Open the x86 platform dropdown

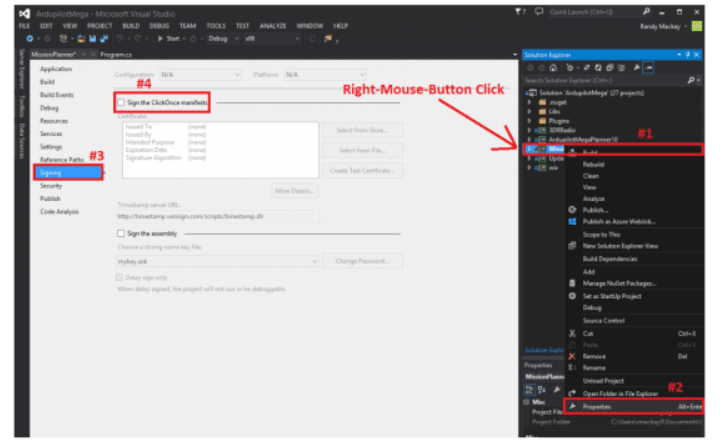point(272,39)
